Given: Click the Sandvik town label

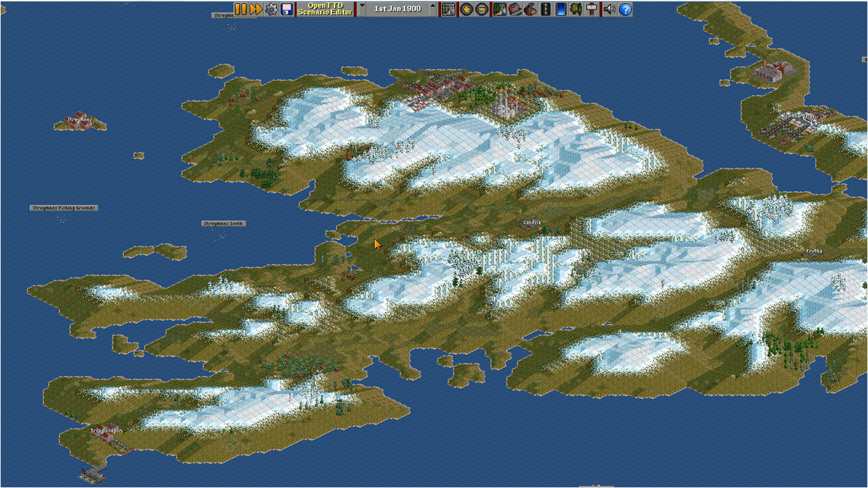Looking at the screenshot, I should (532, 222).
